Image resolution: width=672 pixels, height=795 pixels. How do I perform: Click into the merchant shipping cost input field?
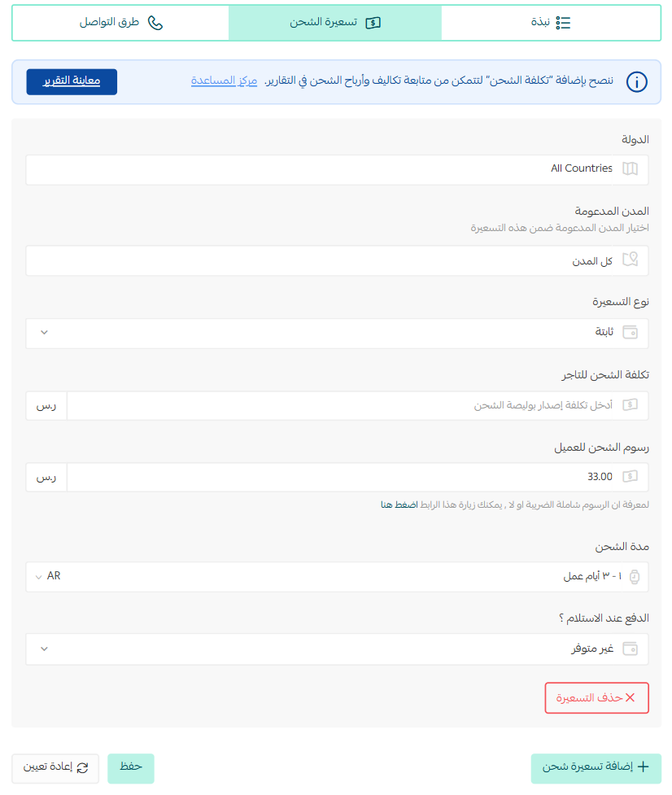[357, 405]
